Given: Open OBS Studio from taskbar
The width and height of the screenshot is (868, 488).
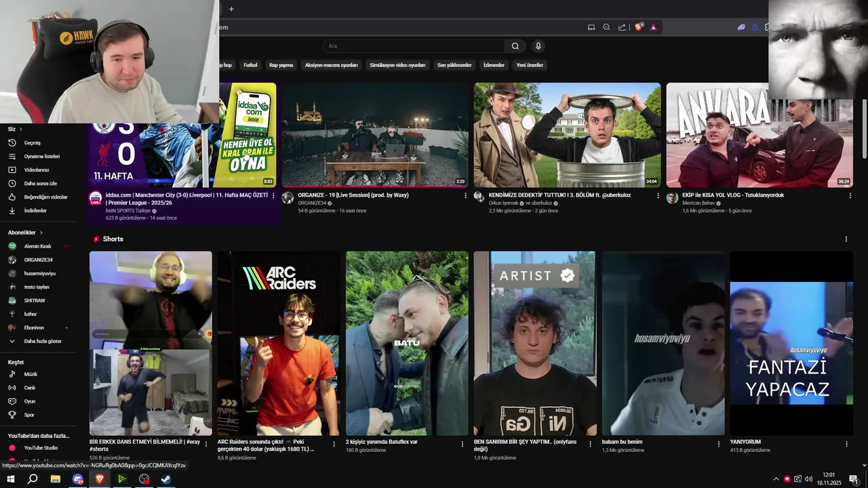Looking at the screenshot, I should pos(144,479).
